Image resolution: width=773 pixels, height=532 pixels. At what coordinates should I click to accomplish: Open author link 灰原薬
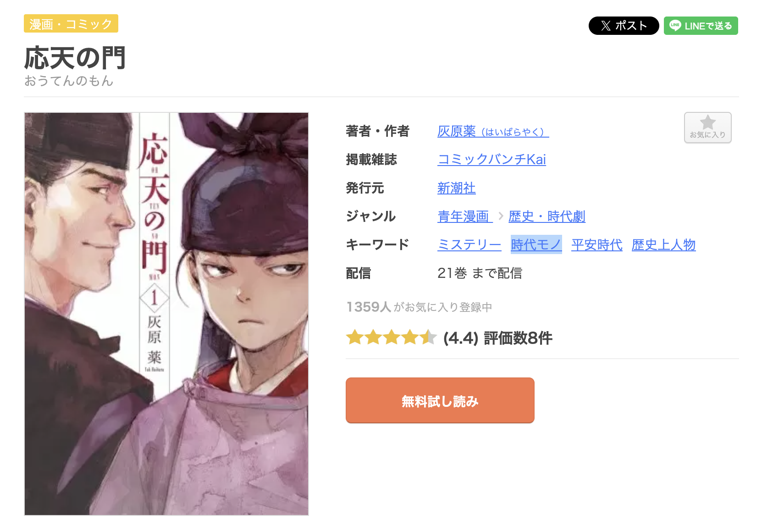click(493, 132)
